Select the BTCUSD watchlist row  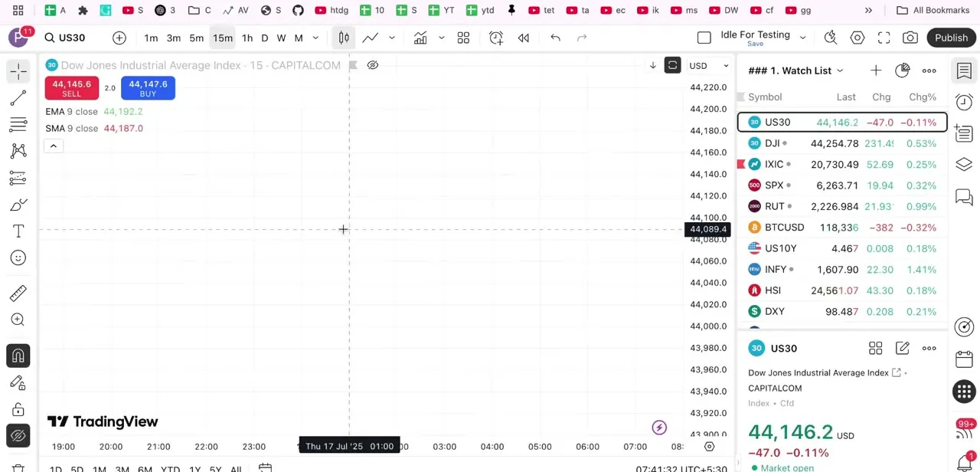842,228
